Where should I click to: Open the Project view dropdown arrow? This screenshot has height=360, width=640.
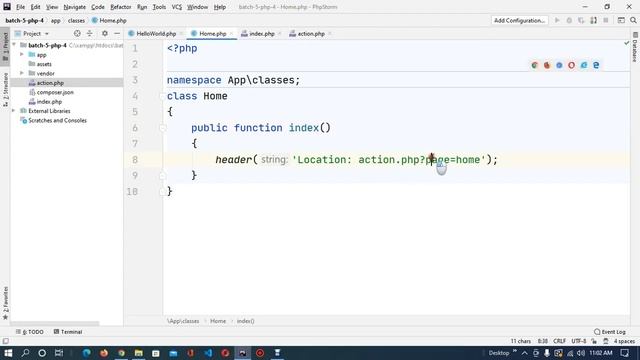pos(47,33)
